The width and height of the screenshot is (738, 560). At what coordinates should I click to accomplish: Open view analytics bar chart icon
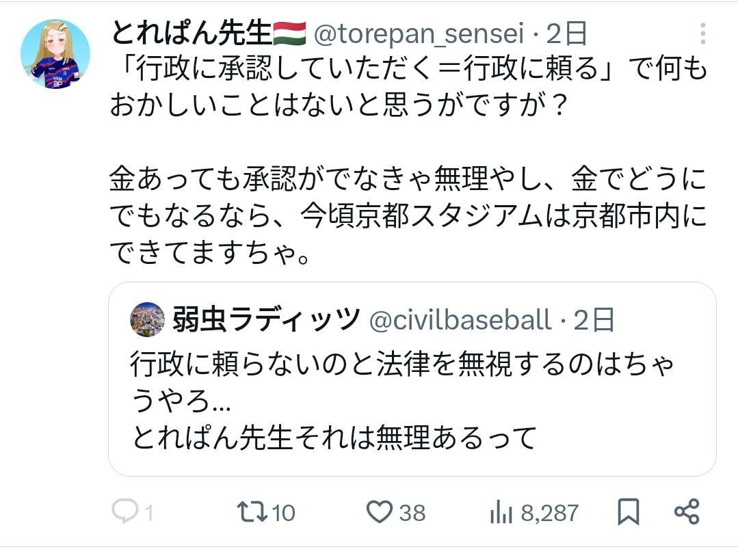tap(501, 512)
